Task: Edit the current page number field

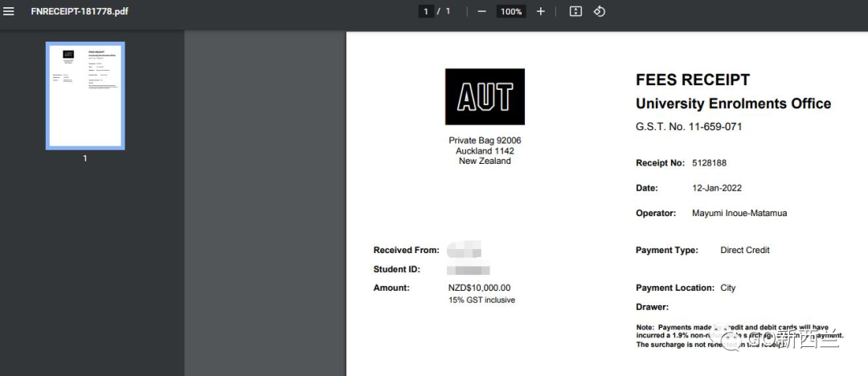Action: click(426, 11)
